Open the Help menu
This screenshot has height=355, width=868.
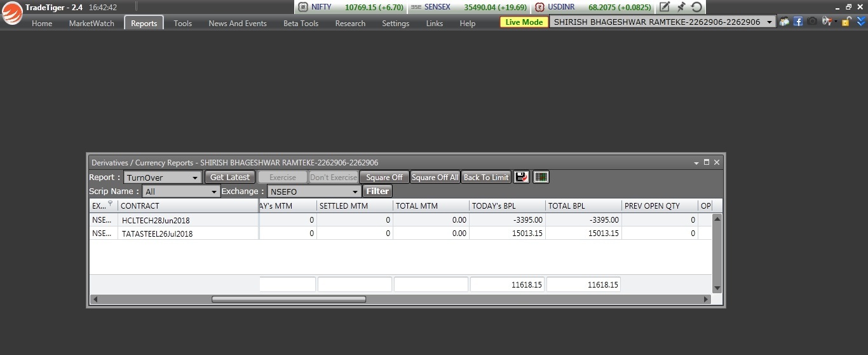[x=467, y=23]
